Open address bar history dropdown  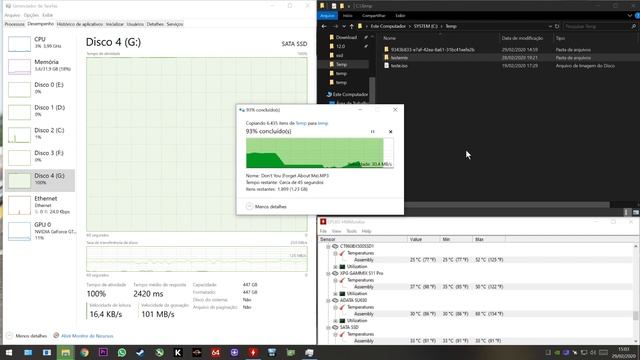pos(550,26)
